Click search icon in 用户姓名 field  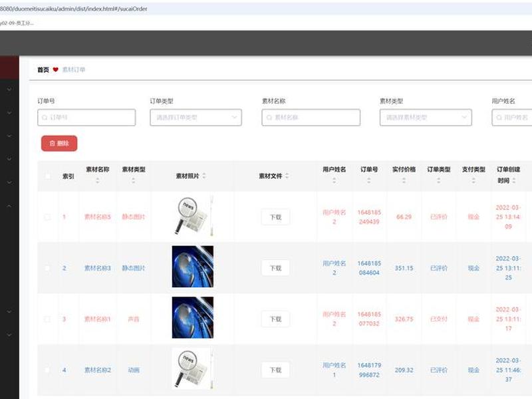(x=499, y=118)
